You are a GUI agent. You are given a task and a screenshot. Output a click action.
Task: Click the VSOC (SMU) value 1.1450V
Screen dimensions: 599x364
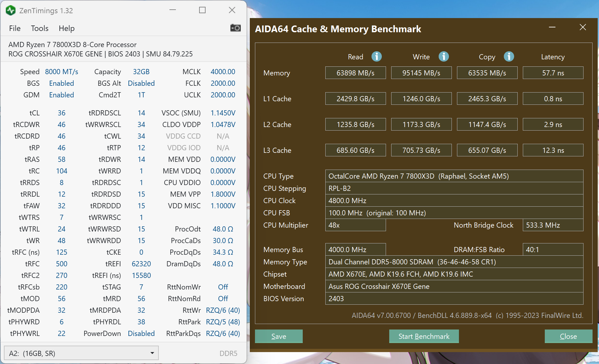[223, 113]
